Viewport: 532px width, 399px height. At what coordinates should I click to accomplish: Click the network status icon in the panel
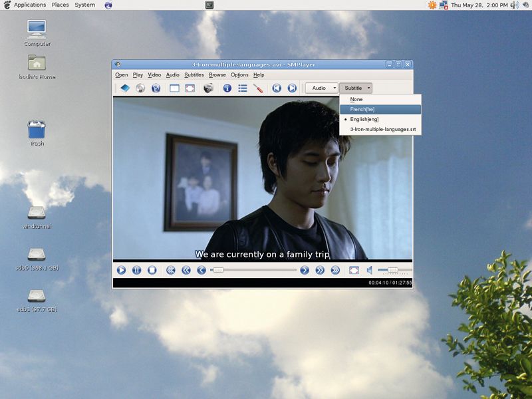444,5
